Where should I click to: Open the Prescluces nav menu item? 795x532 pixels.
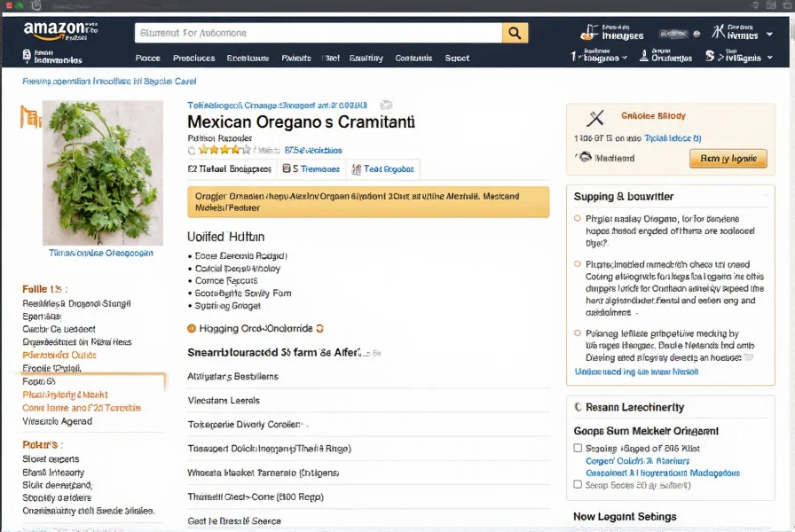pos(193,59)
